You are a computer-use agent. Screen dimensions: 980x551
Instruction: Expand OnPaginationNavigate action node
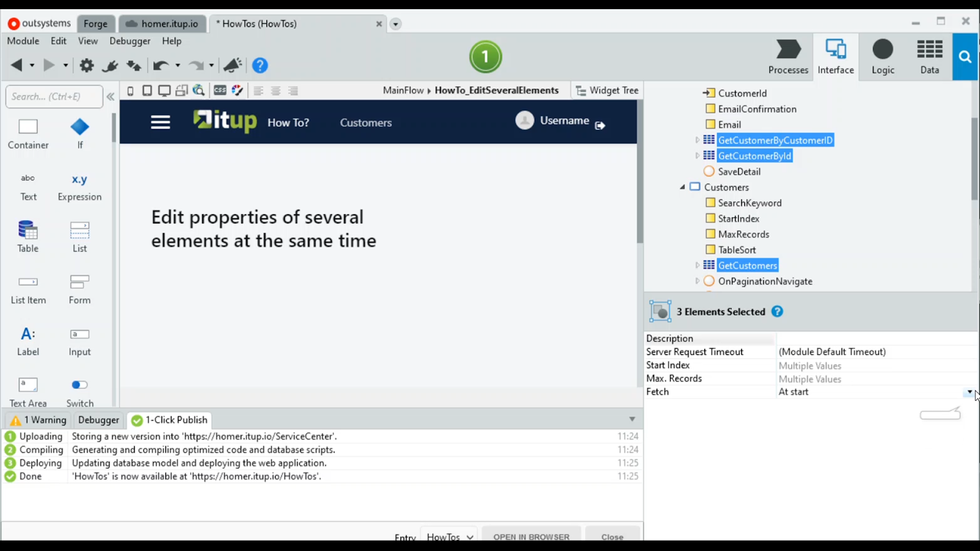point(697,281)
